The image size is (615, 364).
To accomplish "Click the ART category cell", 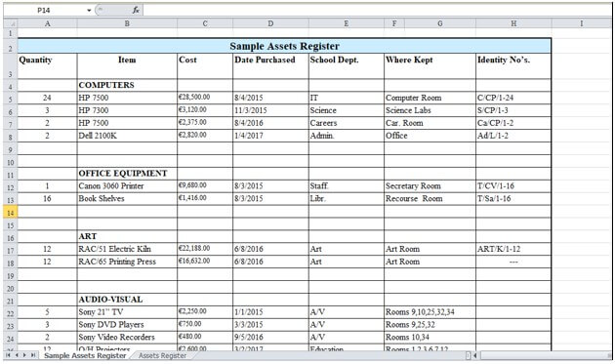I will (x=127, y=236).
